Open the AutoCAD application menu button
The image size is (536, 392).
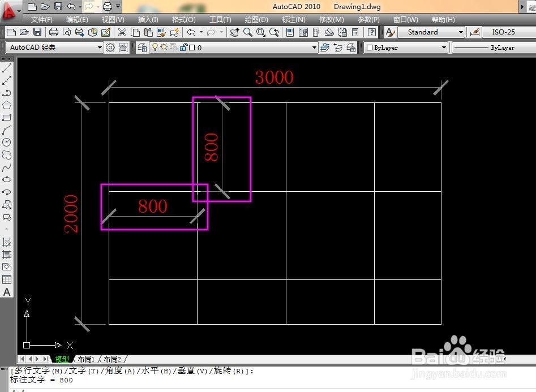pos(10,11)
